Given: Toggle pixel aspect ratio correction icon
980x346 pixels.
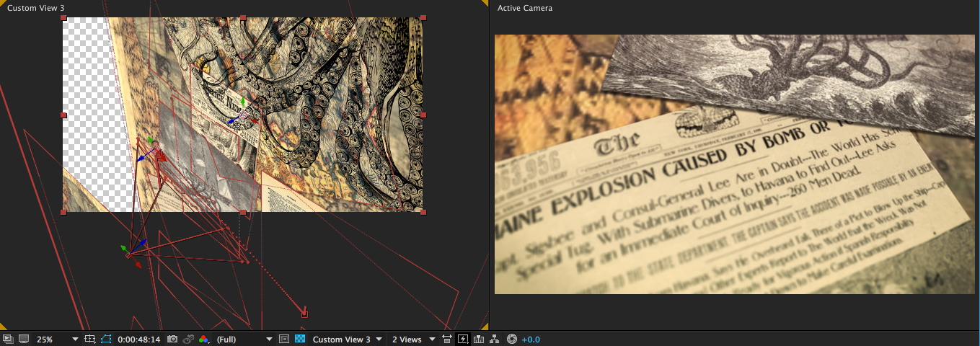Looking at the screenshot, I should tap(447, 339).
